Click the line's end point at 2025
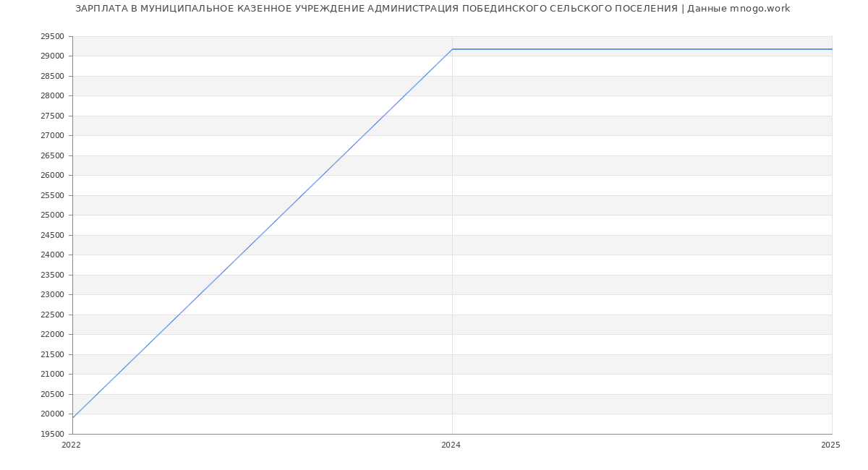This screenshot has height=470, width=868. click(831, 49)
